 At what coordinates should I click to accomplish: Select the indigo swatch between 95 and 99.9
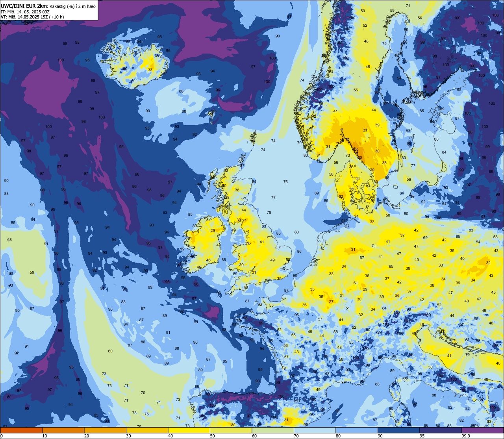tap(441, 430)
